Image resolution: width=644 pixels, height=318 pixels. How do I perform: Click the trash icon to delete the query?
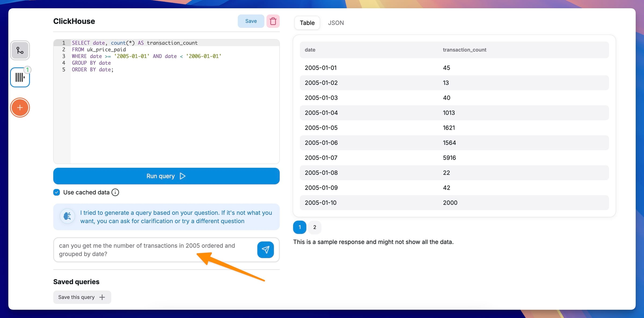tap(273, 21)
